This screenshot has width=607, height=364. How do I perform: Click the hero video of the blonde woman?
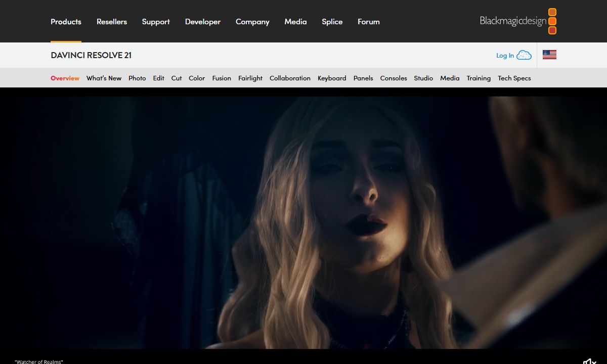click(303, 222)
